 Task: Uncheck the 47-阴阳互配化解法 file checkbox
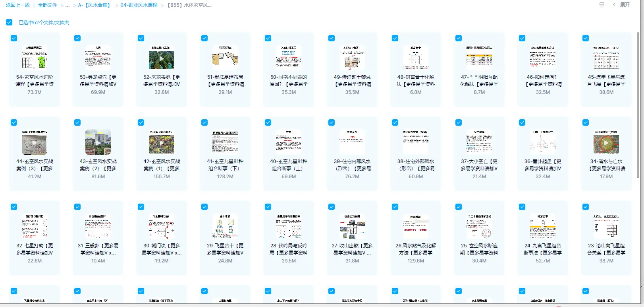pyautogui.click(x=459, y=38)
